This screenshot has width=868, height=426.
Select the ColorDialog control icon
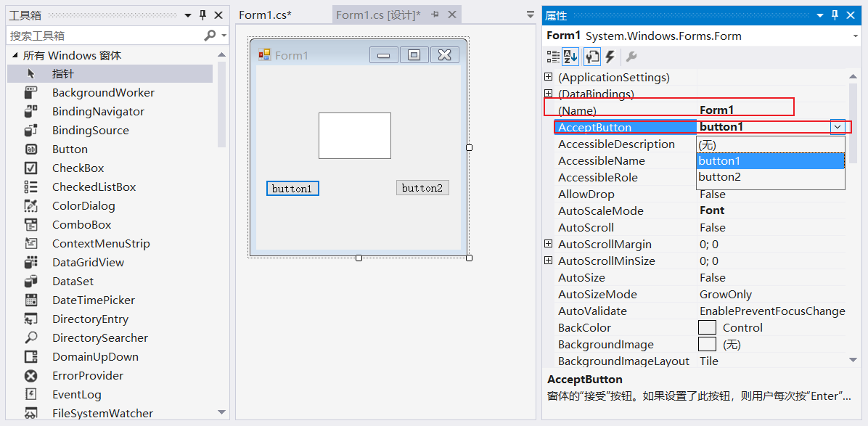31,206
